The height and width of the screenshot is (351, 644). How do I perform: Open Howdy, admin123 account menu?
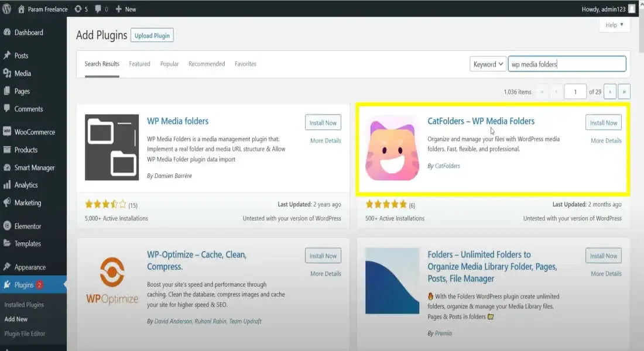click(608, 9)
